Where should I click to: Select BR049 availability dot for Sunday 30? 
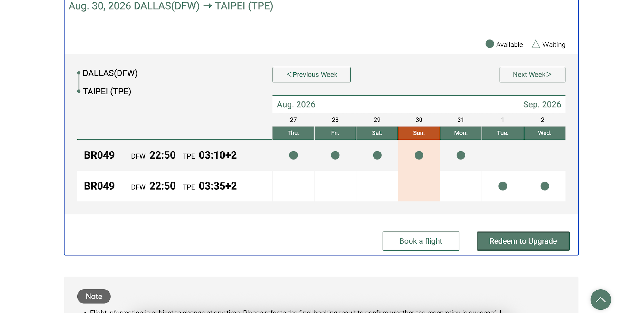[x=419, y=155]
